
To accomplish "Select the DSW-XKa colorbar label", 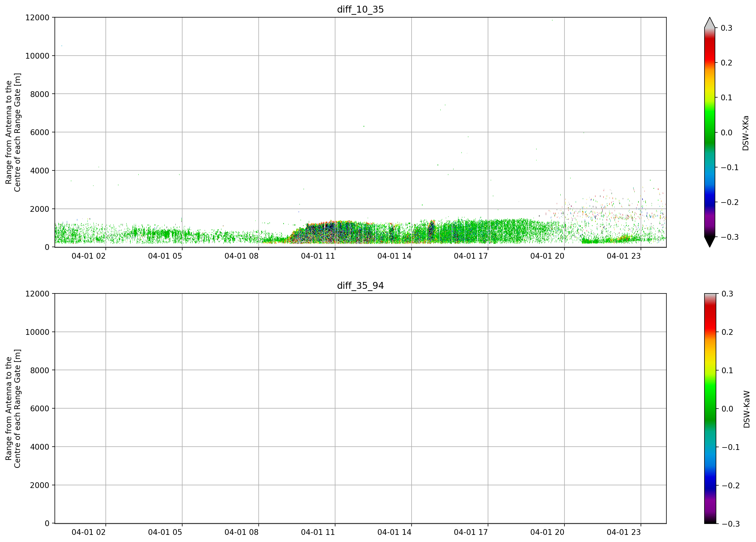I will click(746, 133).
